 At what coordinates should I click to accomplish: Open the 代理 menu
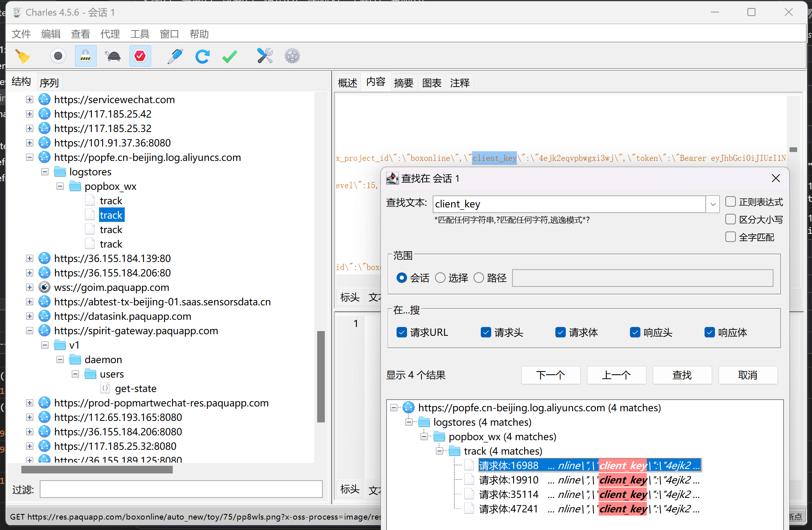[110, 34]
